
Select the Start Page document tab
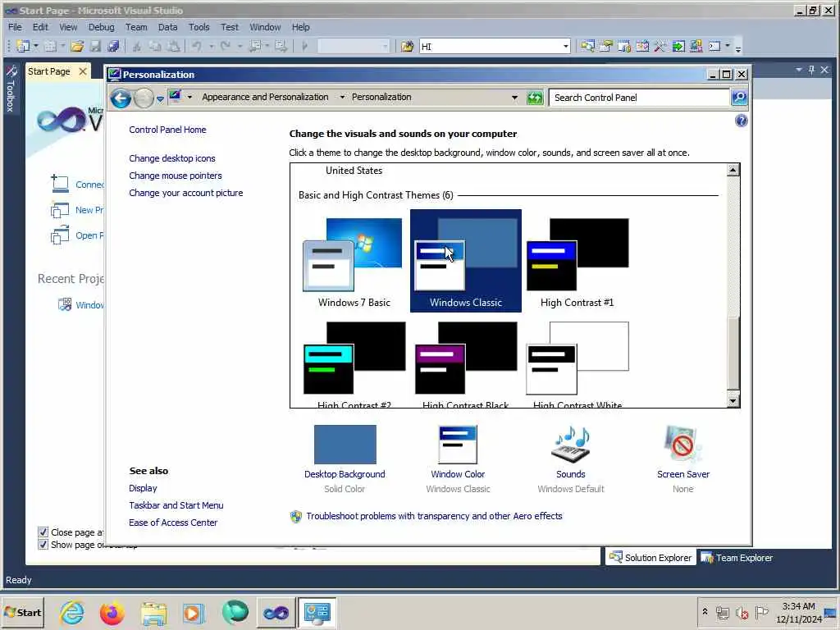coord(48,71)
